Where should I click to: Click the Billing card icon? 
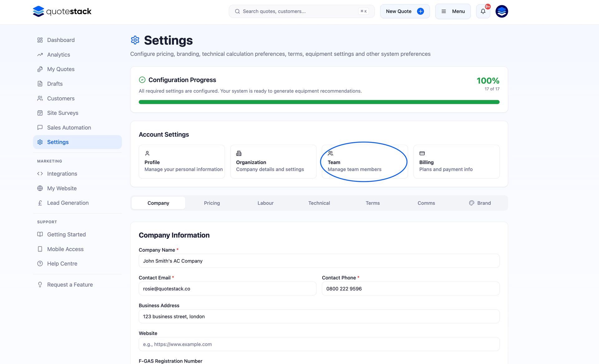[422, 153]
